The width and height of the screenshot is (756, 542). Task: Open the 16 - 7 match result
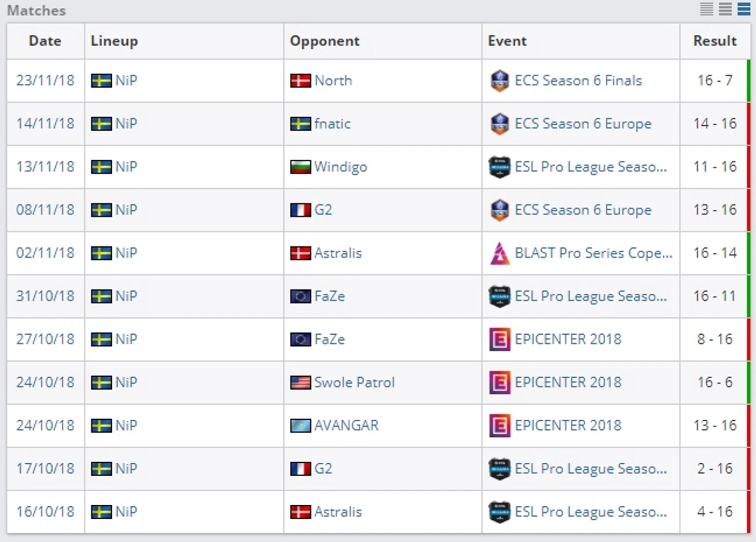point(715,81)
